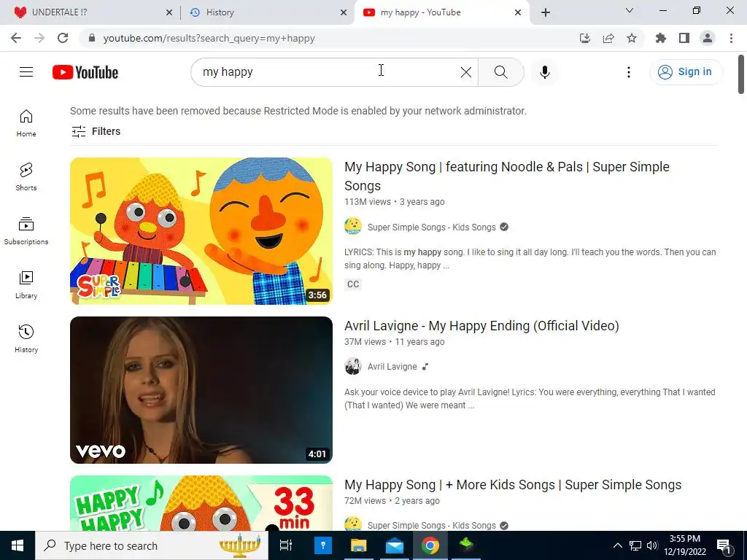747x560 pixels.
Task: Open the notification center icon
Action: pyautogui.click(x=724, y=545)
